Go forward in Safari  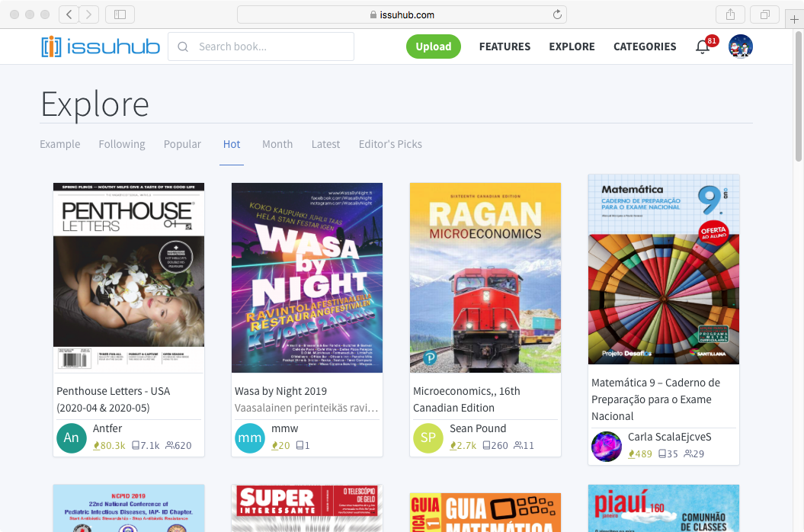[88, 14]
